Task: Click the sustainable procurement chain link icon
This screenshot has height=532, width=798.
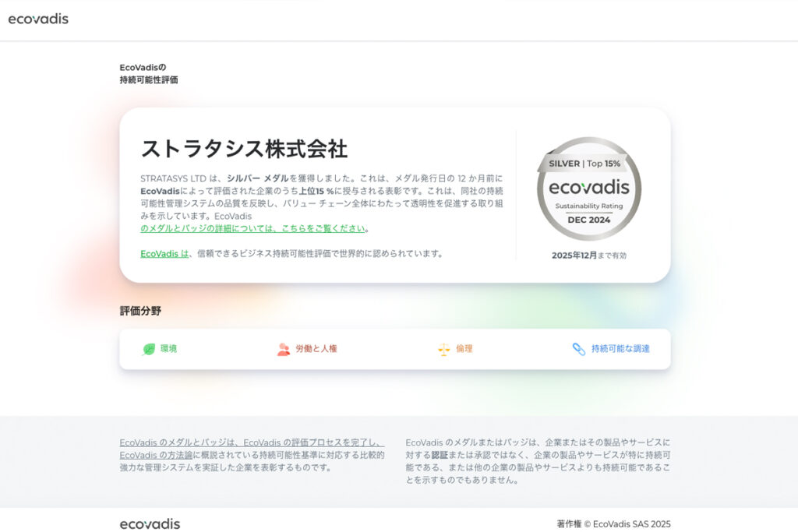Action: point(579,349)
